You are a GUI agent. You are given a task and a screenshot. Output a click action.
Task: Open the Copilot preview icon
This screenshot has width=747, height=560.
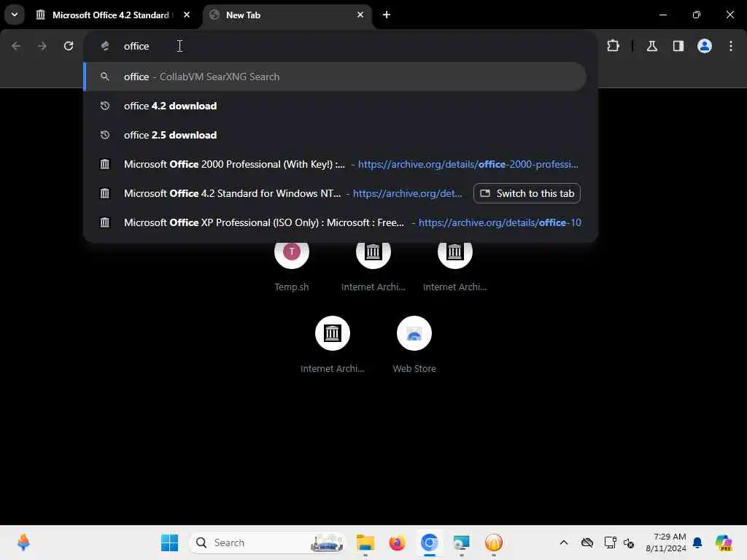tap(724, 542)
